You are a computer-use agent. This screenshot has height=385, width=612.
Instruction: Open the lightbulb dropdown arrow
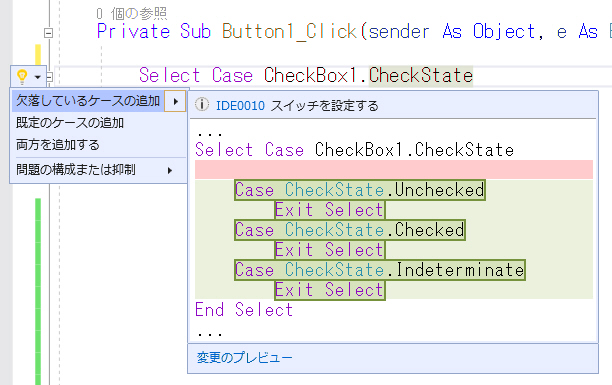37,77
